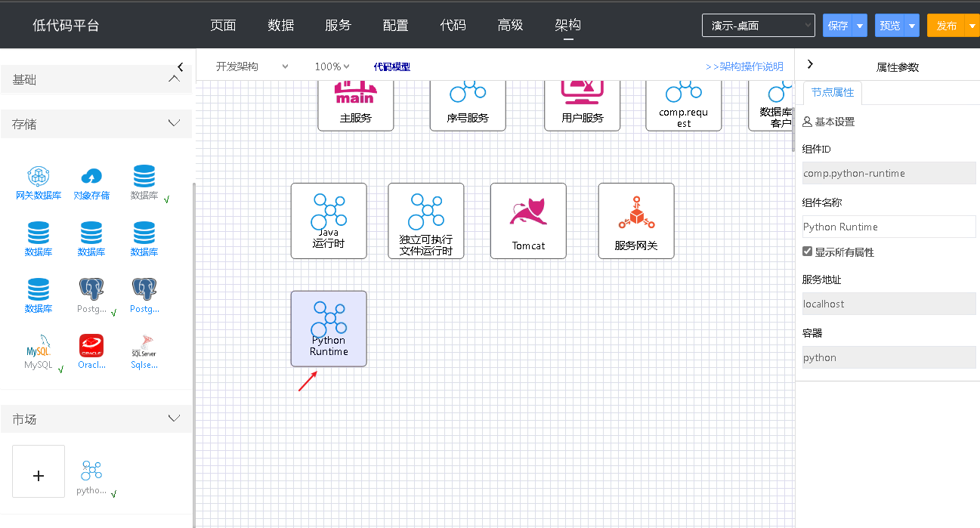Viewport: 980px width, 528px height.
Task: Open the 100% zoom dropdown
Action: pyautogui.click(x=332, y=66)
